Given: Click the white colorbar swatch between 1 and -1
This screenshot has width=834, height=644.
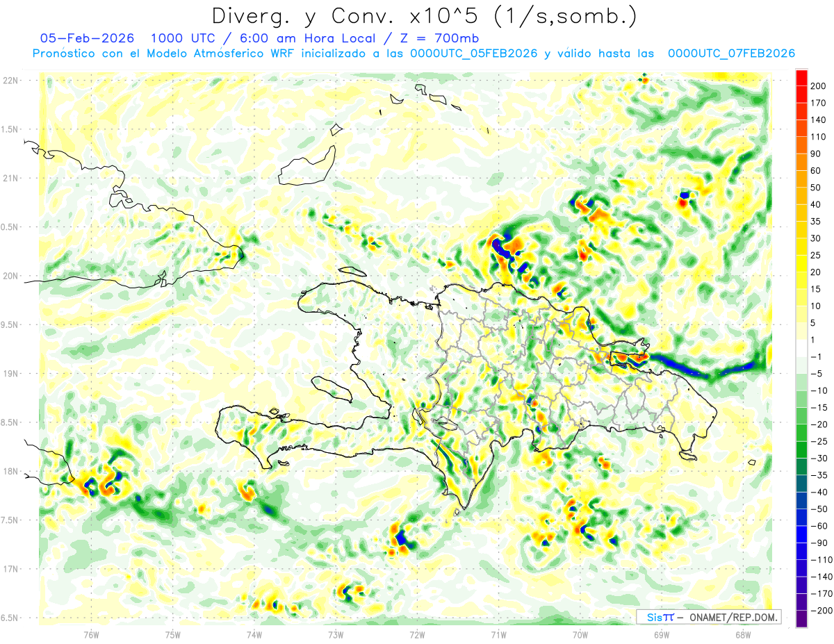Looking at the screenshot, I should [801, 348].
